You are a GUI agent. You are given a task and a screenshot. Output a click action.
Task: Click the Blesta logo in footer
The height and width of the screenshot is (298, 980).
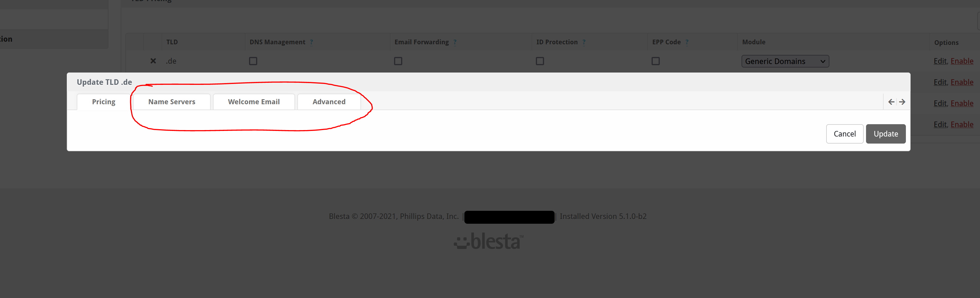[489, 241]
